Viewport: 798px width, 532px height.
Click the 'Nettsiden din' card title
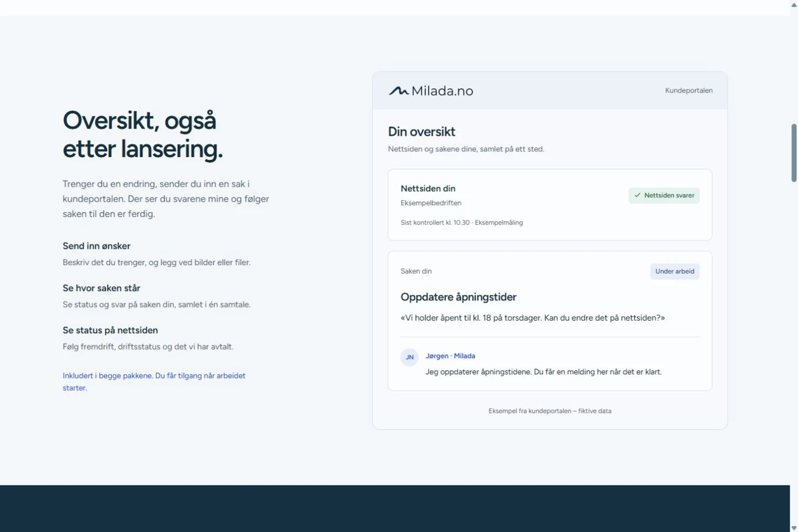[428, 188]
